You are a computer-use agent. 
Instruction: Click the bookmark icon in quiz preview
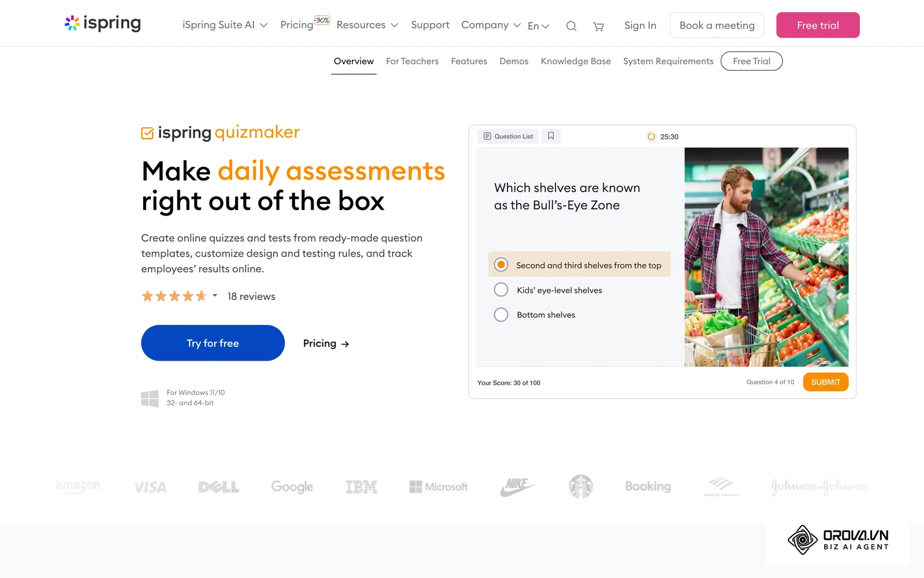[x=551, y=136]
